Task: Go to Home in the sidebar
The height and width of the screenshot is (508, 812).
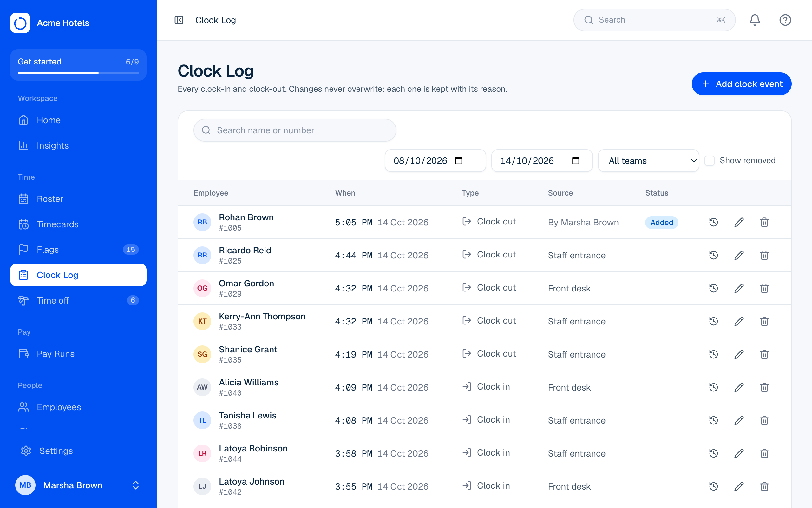Action: 78,120
